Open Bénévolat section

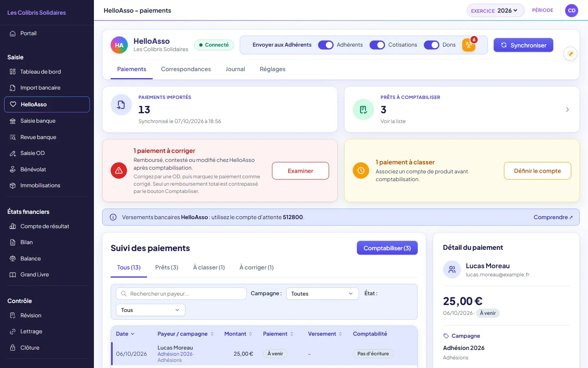point(47,169)
